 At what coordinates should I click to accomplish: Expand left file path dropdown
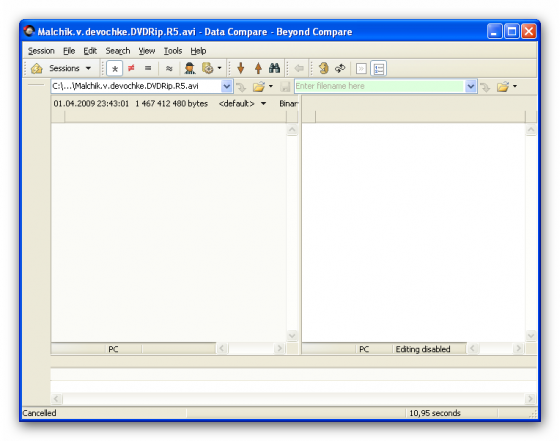[x=226, y=86]
